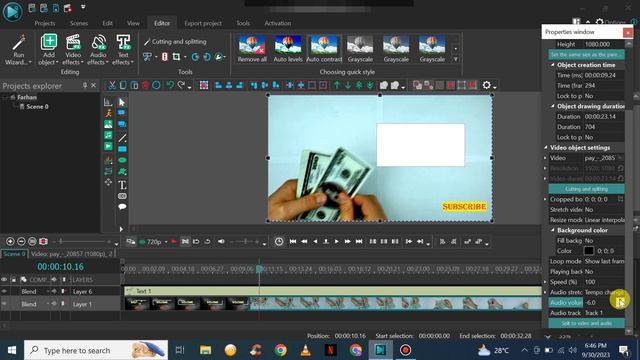The image size is (640, 360).
Task: Click the Audio volume value field
Action: coord(604,302)
